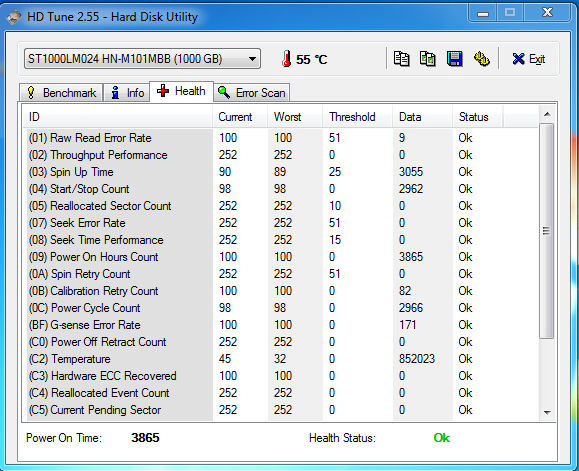
Task: Switch to the Benchmark tab
Action: (61, 93)
